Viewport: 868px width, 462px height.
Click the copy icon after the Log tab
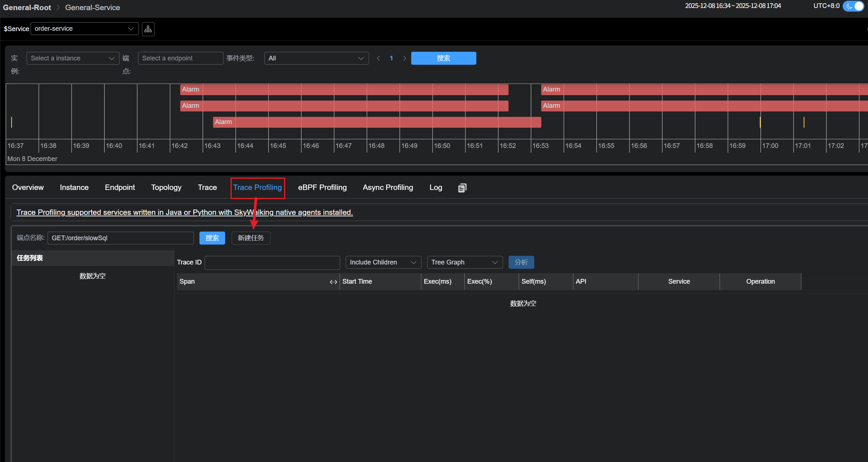pos(462,188)
